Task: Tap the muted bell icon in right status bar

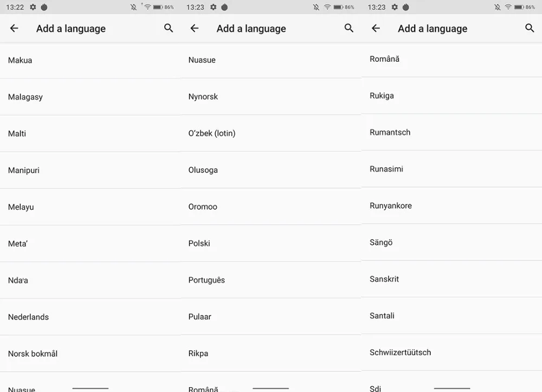Action: [497, 7]
